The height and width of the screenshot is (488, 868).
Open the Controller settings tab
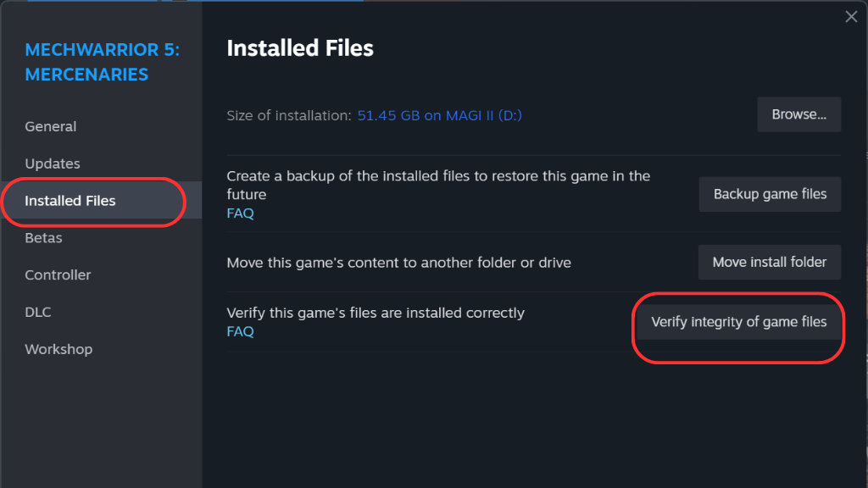point(58,275)
